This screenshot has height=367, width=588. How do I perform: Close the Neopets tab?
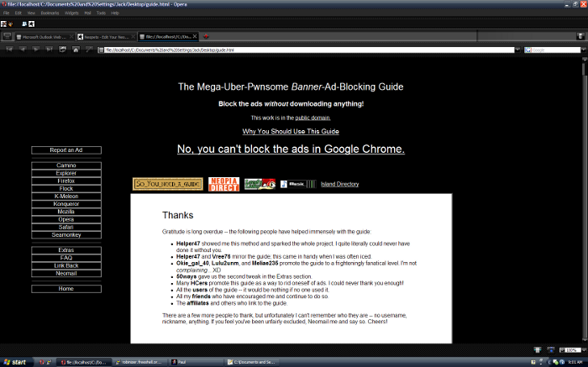133,37
